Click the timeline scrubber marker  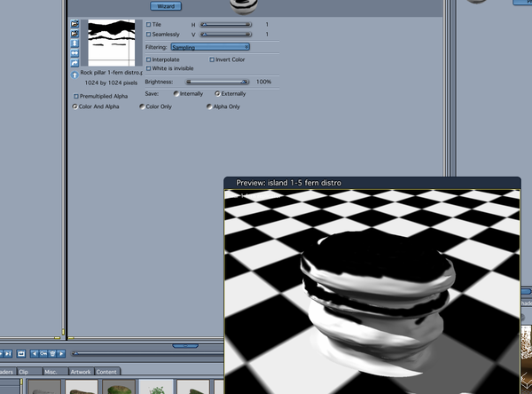coord(75,353)
